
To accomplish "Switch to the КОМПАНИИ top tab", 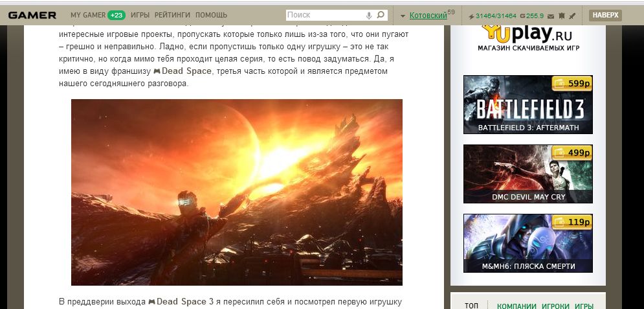I will pos(516,306).
